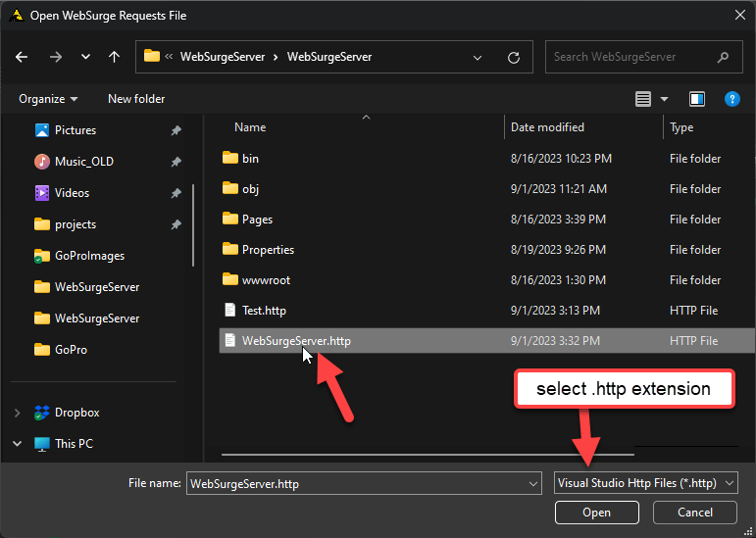Click the Cancel button
The height and width of the screenshot is (538, 756).
pyautogui.click(x=695, y=513)
